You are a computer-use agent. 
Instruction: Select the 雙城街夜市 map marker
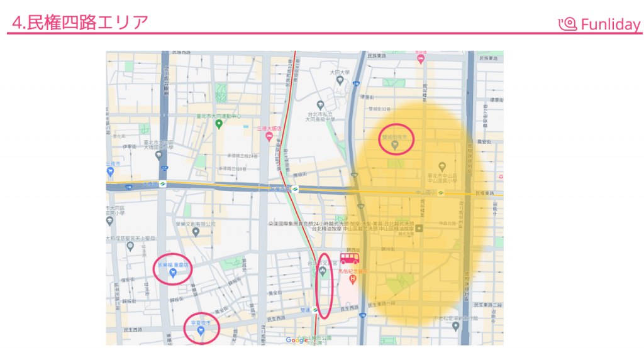pos(395,145)
